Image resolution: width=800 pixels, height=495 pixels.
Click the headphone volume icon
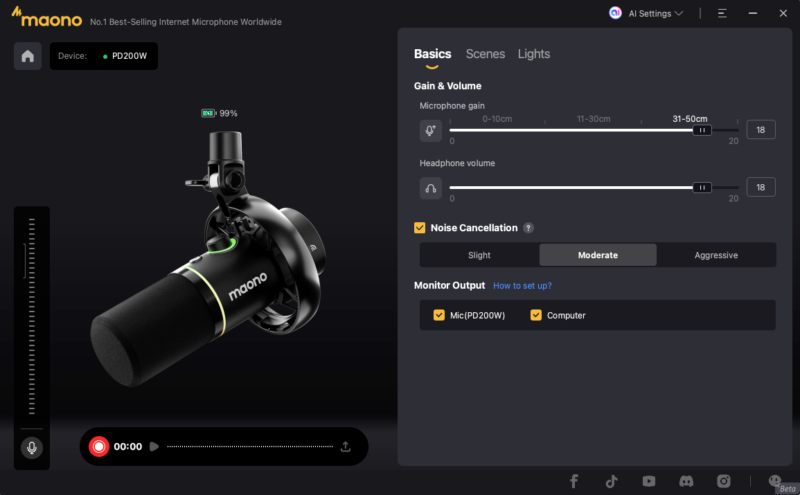[431, 187]
